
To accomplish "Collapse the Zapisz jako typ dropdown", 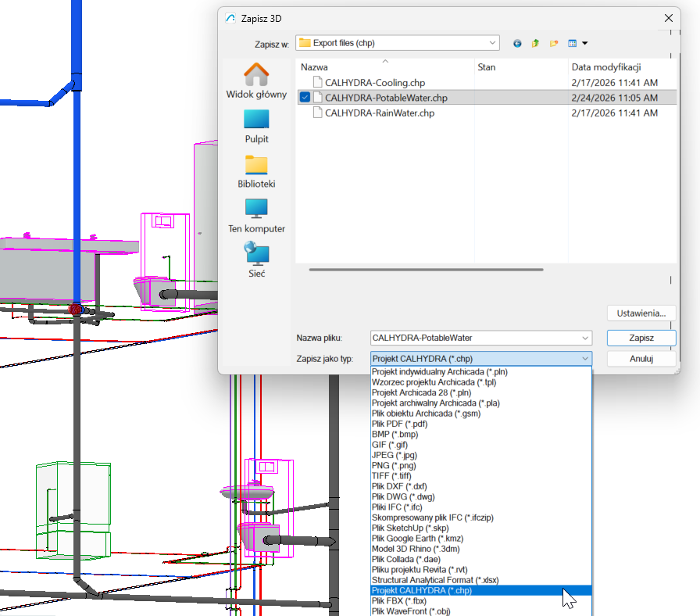I will pyautogui.click(x=585, y=359).
